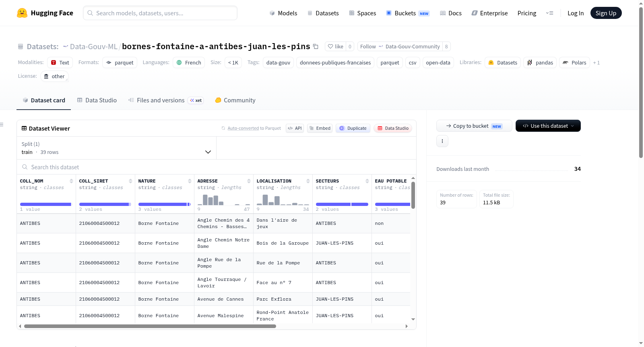
Task: Follow the Data-Gouv-Community organization
Action: [x=400, y=46]
